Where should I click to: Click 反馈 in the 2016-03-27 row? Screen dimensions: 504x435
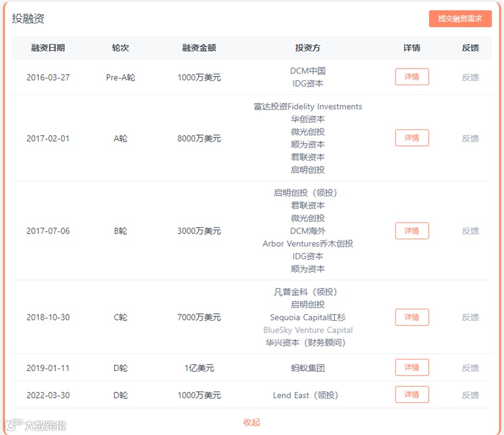point(470,77)
